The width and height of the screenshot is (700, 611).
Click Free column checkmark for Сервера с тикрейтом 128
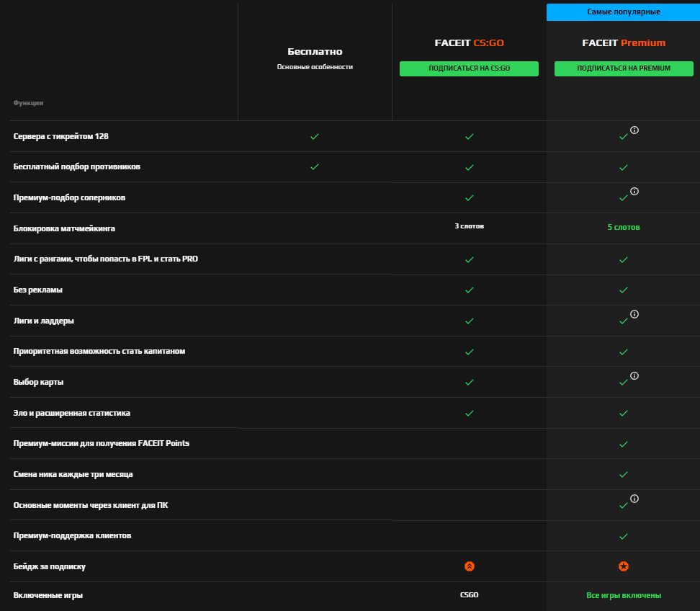pos(314,136)
